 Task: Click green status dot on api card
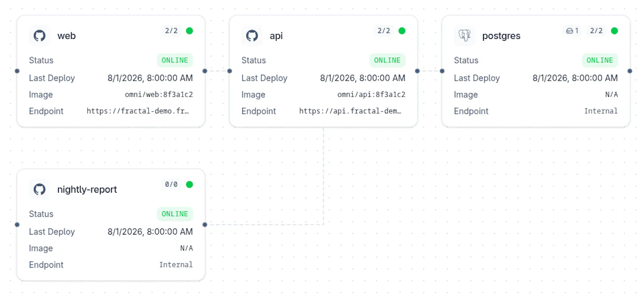[x=402, y=31]
